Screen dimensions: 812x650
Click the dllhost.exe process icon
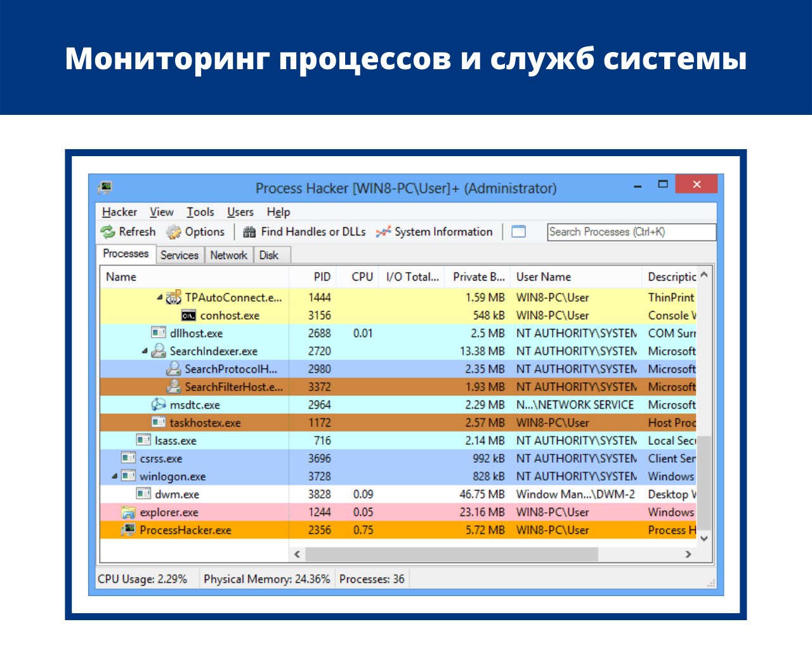click(159, 333)
